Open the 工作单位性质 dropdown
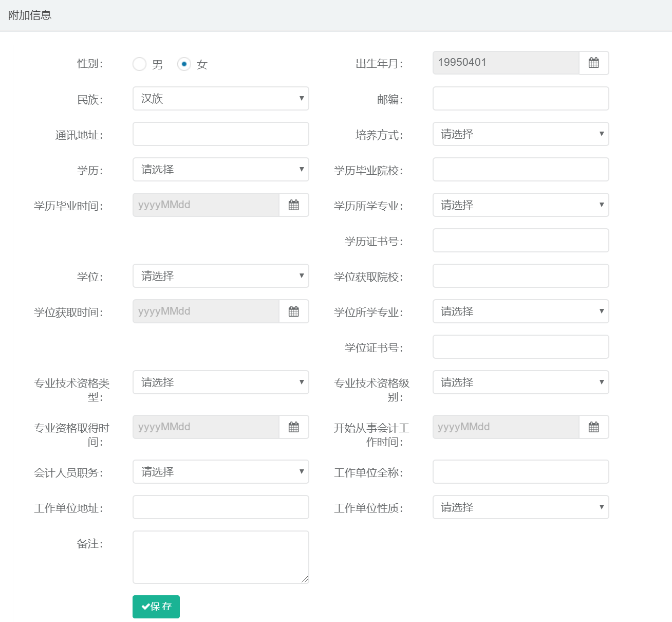This screenshot has width=672, height=622. coord(520,507)
